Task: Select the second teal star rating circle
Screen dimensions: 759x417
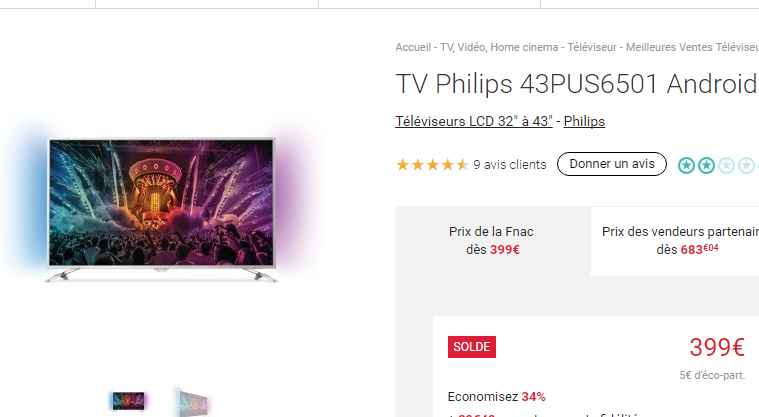Action: (706, 165)
